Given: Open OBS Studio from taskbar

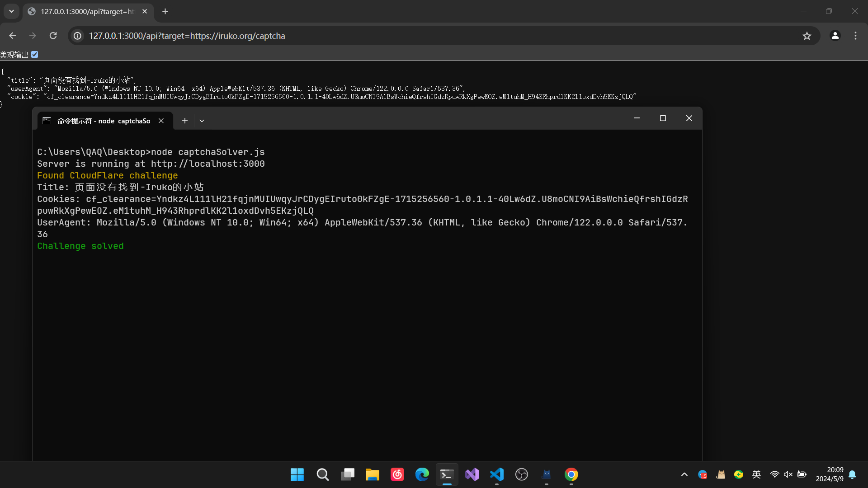Looking at the screenshot, I should [x=521, y=474].
